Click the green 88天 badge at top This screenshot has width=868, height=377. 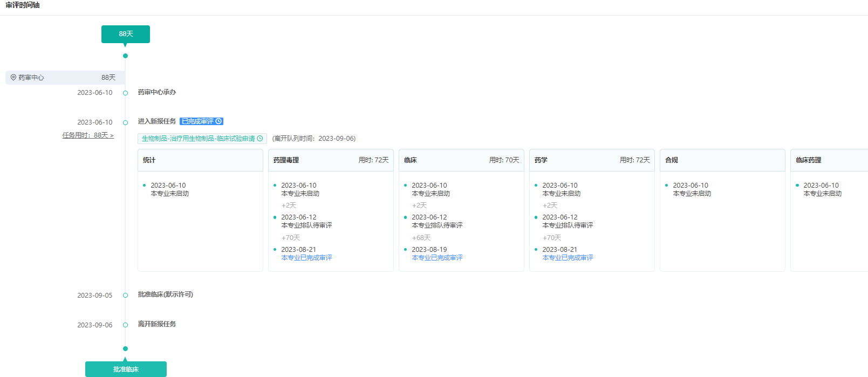[126, 34]
